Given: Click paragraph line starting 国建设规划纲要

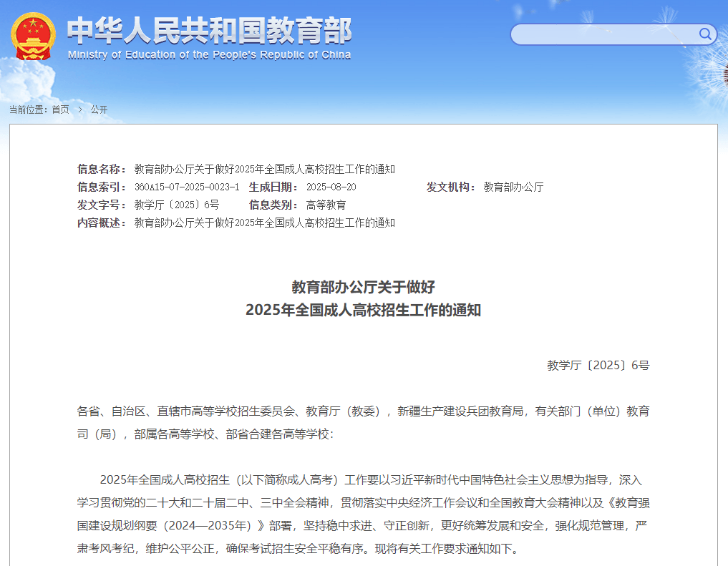Looking at the screenshot, I should tap(362, 526).
